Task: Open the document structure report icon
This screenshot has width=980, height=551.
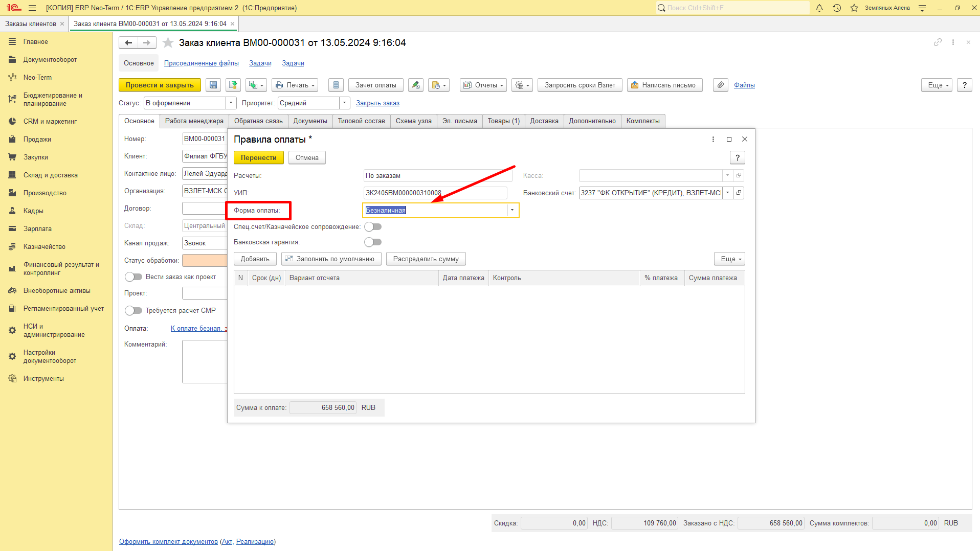Action: point(336,85)
